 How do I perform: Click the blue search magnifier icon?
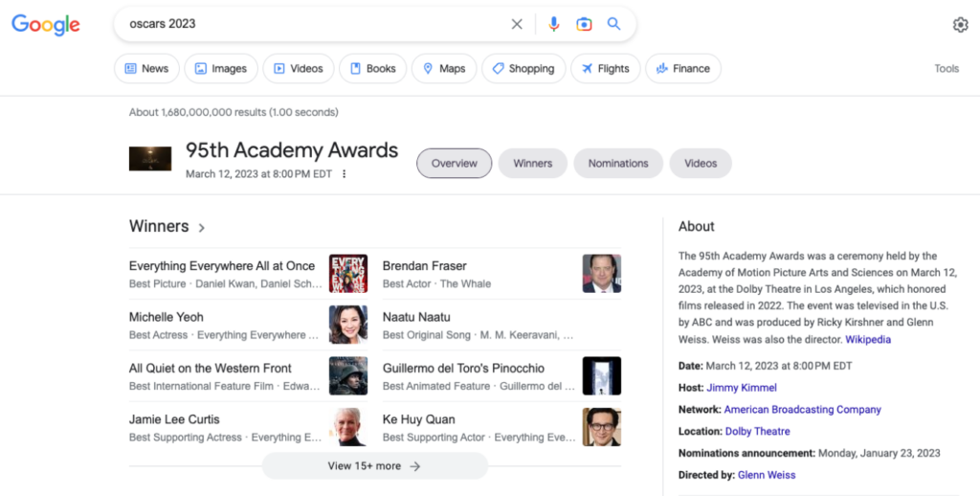(x=614, y=24)
